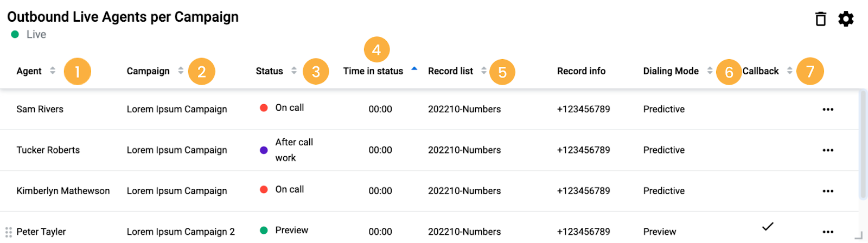
Task: Click On call status of Sam Rivers
Action: point(289,107)
